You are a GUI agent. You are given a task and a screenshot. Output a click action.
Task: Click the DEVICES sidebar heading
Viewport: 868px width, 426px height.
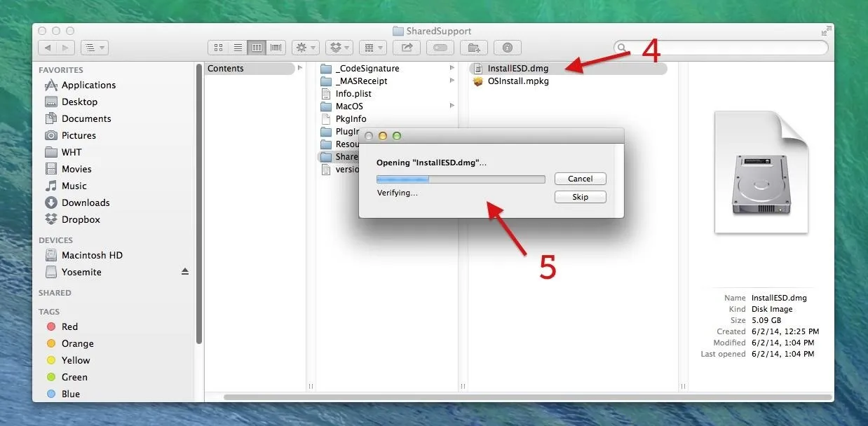coord(55,240)
